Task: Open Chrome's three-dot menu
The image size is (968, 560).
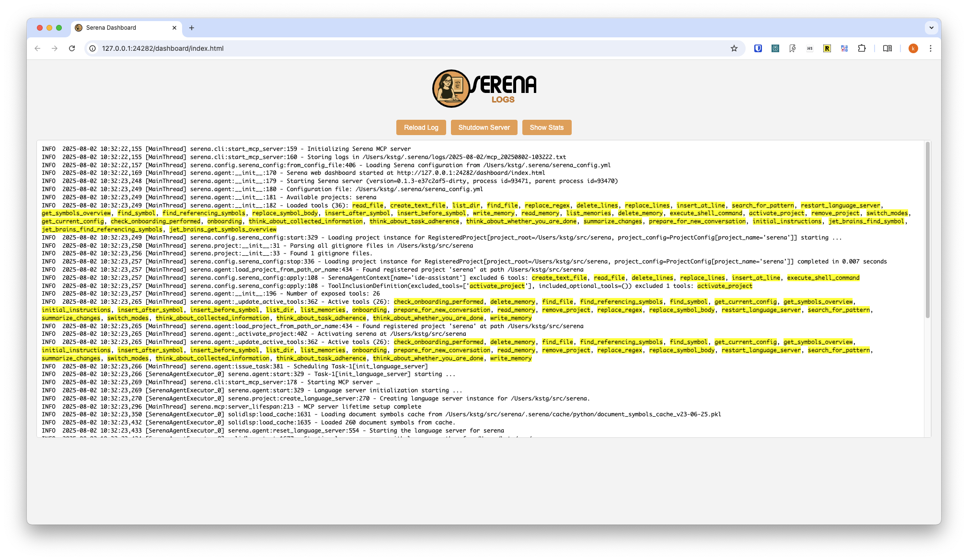Action: pos(931,48)
